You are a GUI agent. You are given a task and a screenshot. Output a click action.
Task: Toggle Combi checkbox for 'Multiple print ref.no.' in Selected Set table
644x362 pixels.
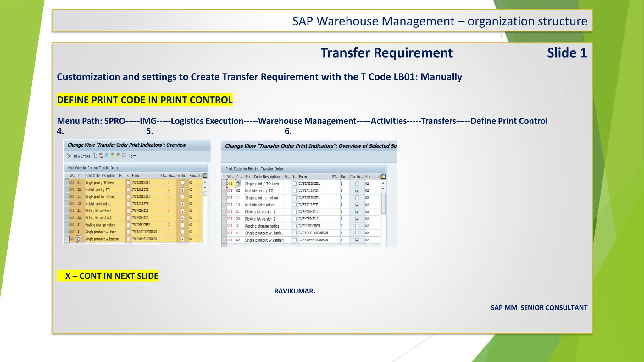coord(357,205)
